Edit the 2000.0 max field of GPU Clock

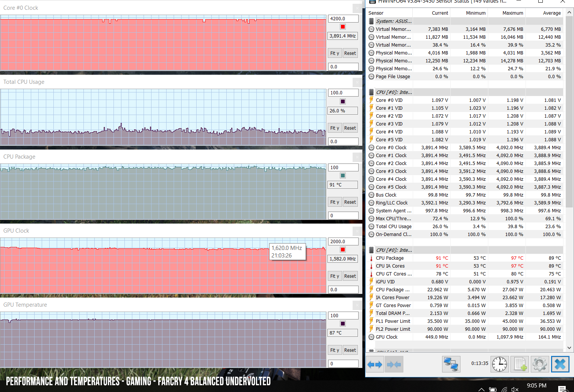click(x=343, y=242)
